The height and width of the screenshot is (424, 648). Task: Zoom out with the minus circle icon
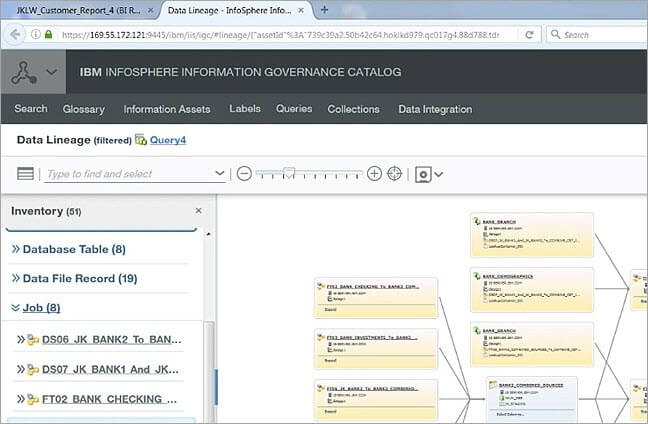[244, 174]
